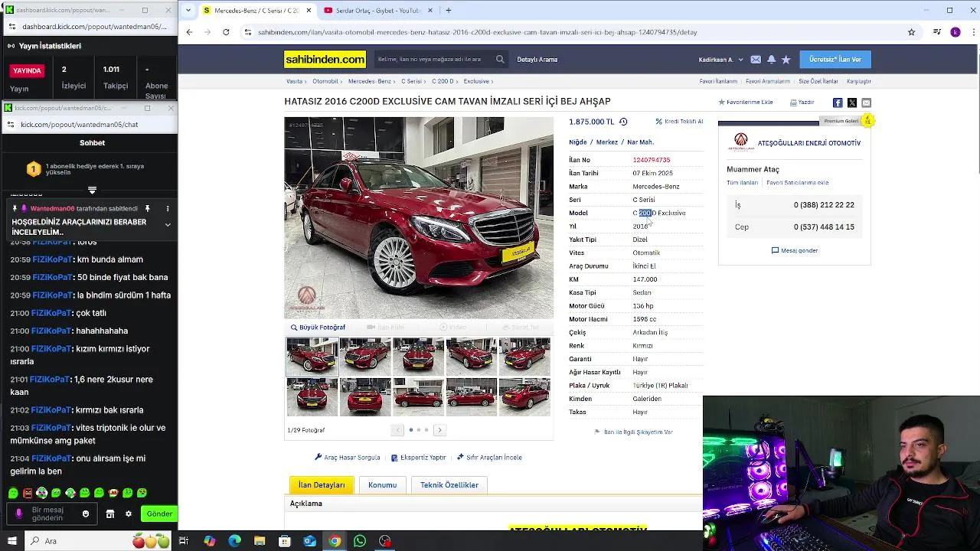
Task: Open Kadirkaan A. account dropdown
Action: click(720, 60)
